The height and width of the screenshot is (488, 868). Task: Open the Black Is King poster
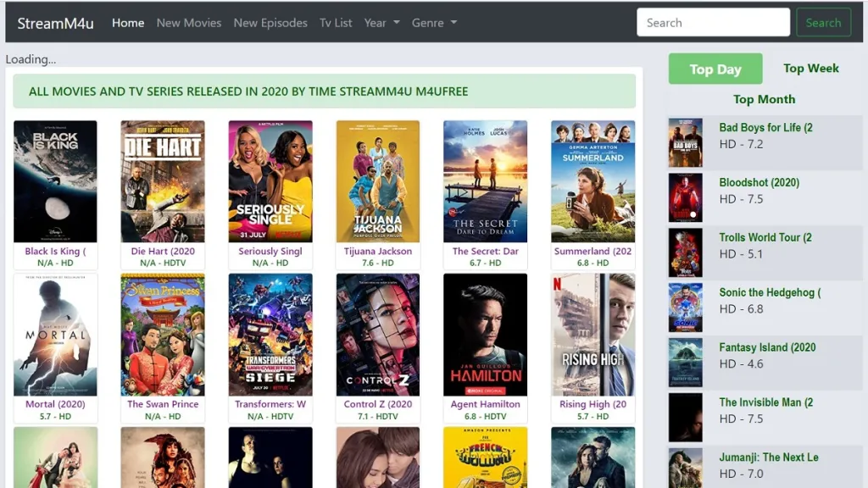click(55, 181)
